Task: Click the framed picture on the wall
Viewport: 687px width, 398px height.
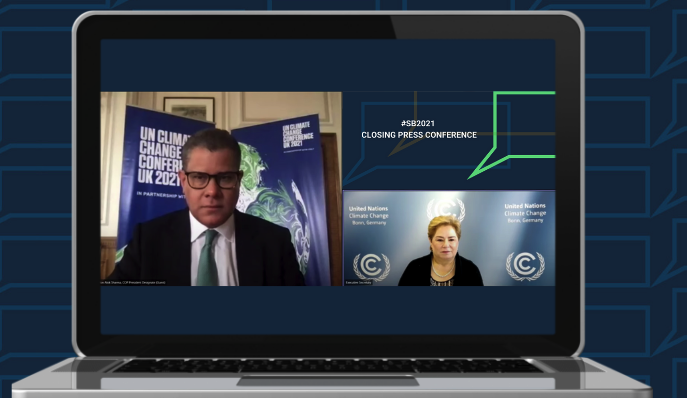Action: [x=189, y=110]
